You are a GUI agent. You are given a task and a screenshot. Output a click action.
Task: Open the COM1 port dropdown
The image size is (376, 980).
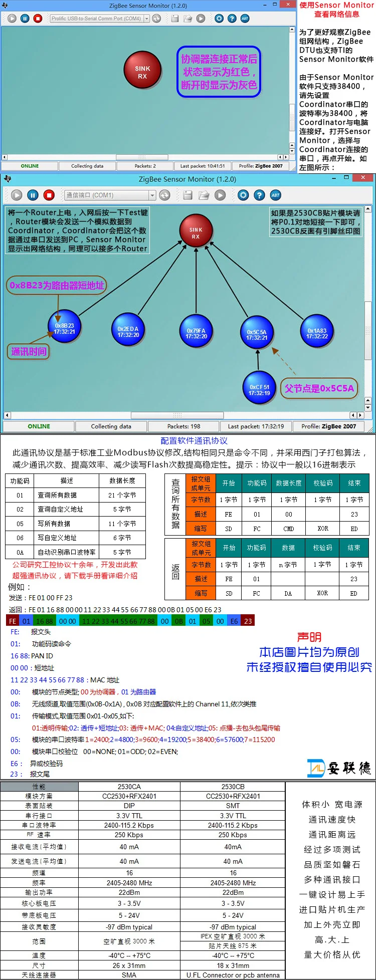(x=152, y=195)
